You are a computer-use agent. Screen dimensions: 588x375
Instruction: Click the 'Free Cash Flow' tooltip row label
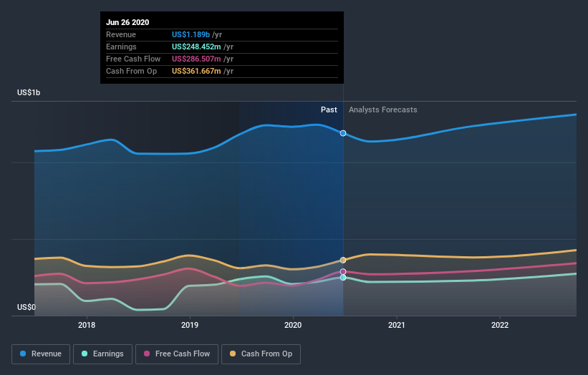tap(133, 59)
